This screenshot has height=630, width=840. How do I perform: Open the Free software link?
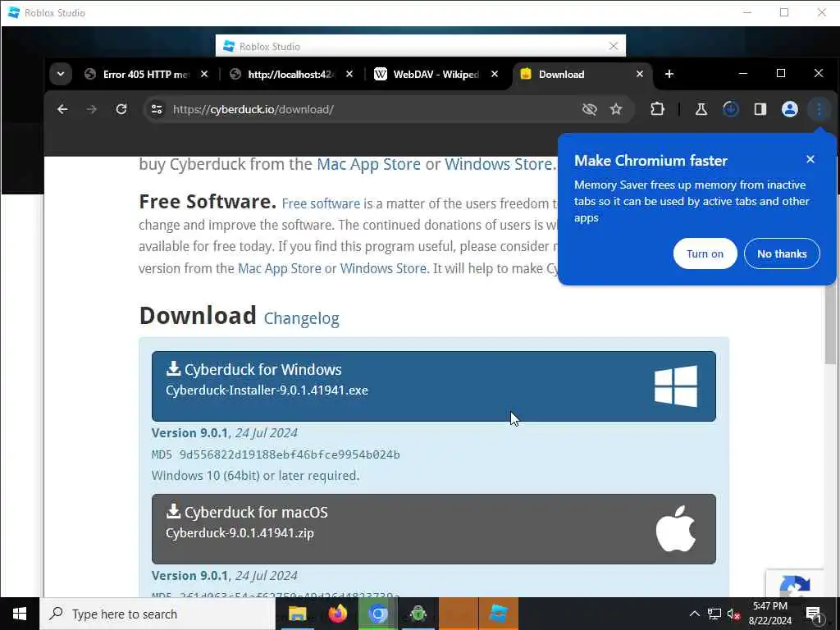(321, 203)
